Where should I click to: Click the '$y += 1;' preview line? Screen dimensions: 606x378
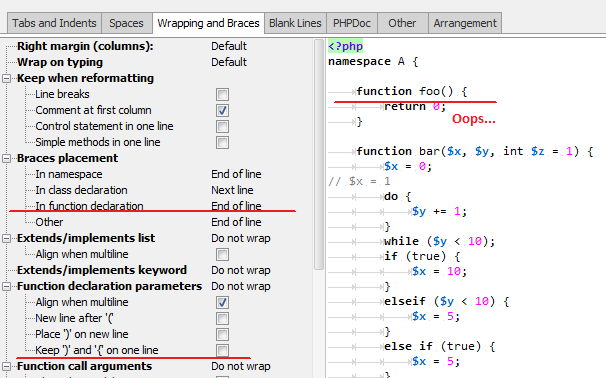(x=439, y=211)
